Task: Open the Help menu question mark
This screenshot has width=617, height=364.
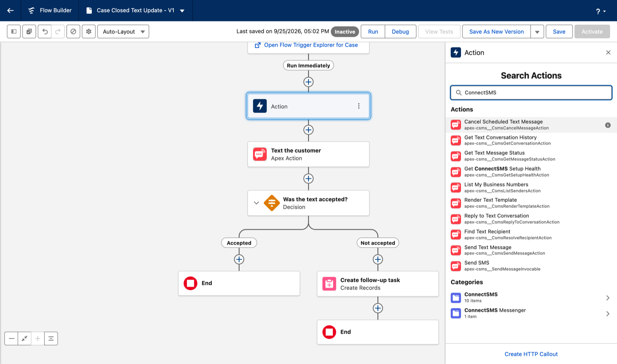Action: (x=600, y=11)
